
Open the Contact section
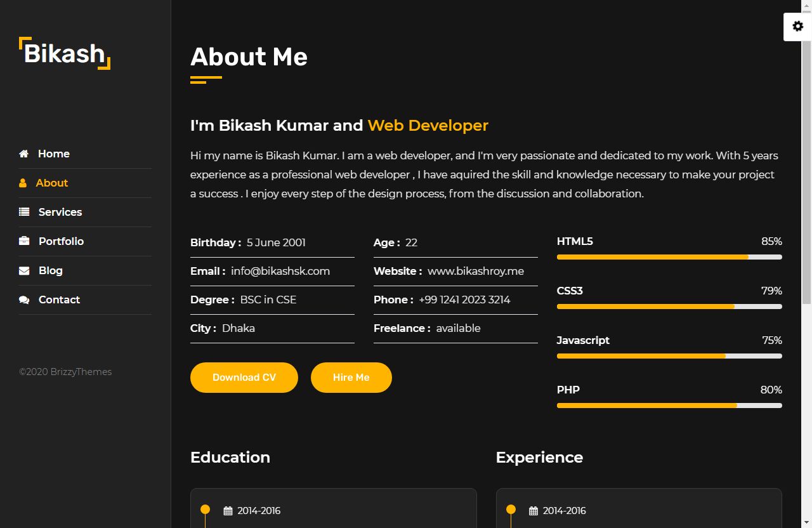(59, 300)
